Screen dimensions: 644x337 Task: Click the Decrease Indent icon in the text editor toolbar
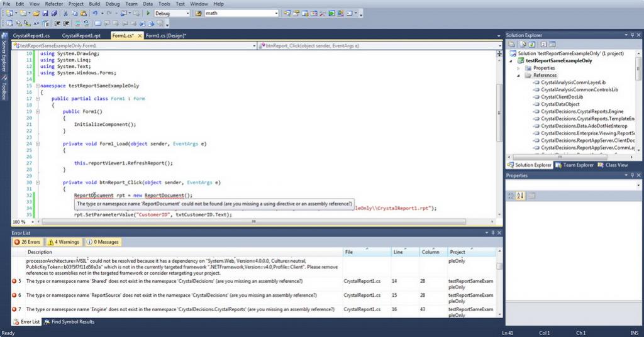tap(57, 23)
